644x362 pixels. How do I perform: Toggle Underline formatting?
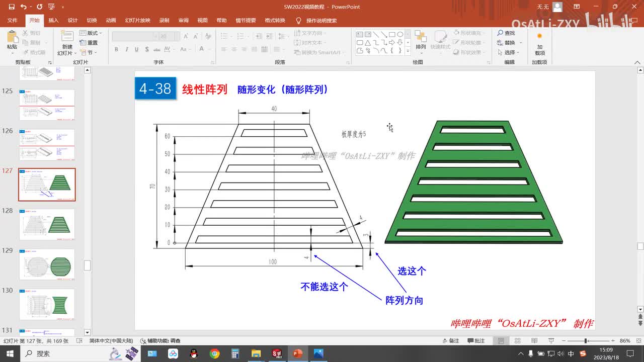point(136,49)
